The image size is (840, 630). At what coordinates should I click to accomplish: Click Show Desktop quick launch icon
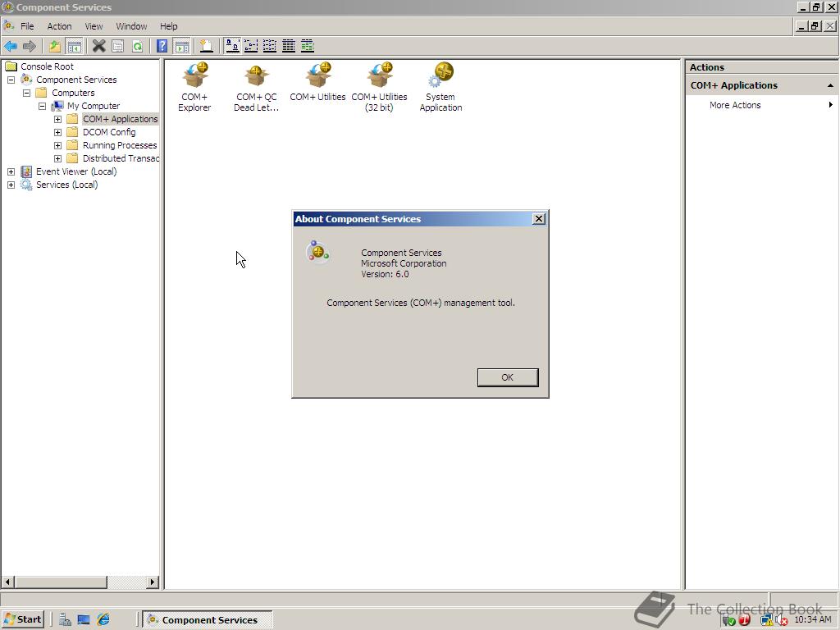(84, 620)
